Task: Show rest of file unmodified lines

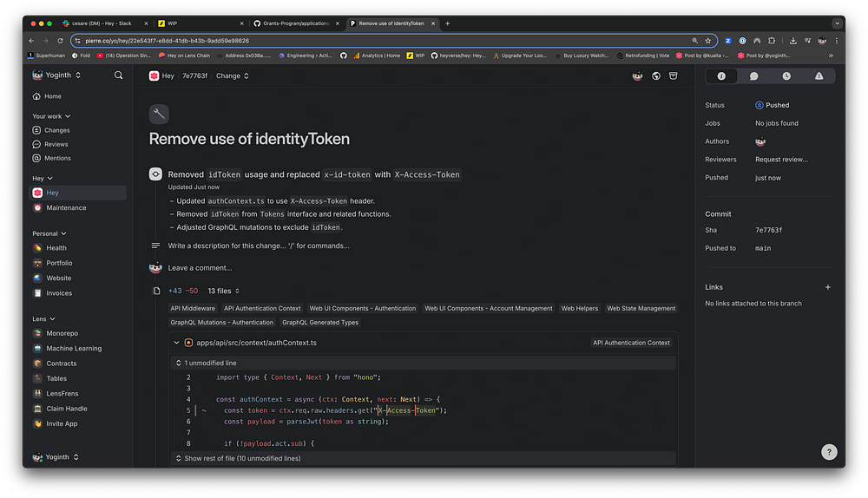Action: coord(242,458)
